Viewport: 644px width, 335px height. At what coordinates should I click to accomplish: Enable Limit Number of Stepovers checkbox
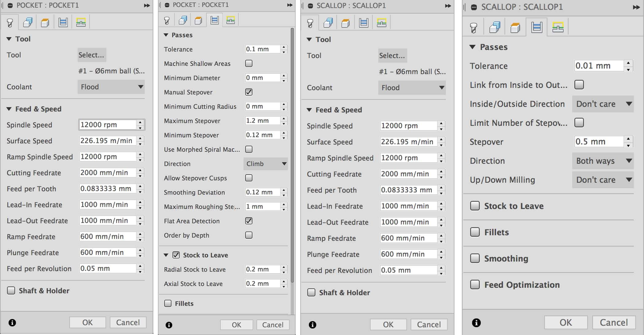click(579, 123)
